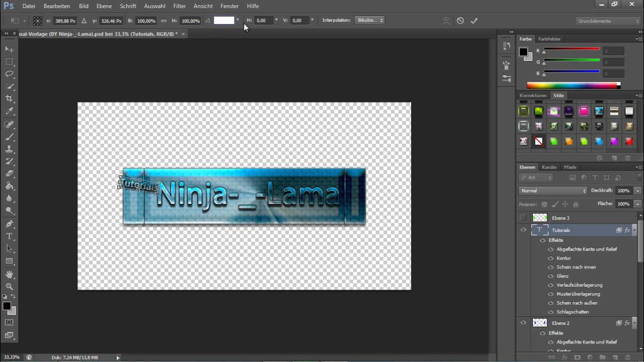Toggle Musterüberlagerung effect visibility eye
Screen dimensions: 644x362
point(551,294)
